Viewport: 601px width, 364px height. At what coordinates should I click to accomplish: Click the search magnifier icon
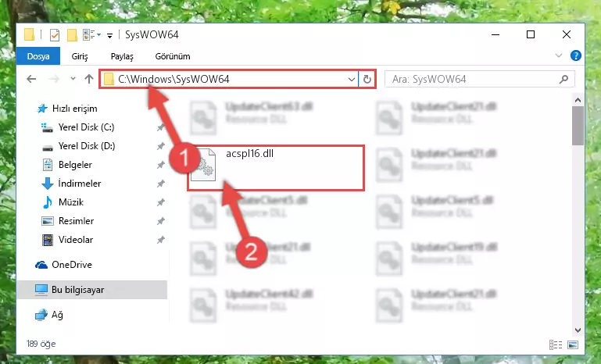tap(563, 80)
